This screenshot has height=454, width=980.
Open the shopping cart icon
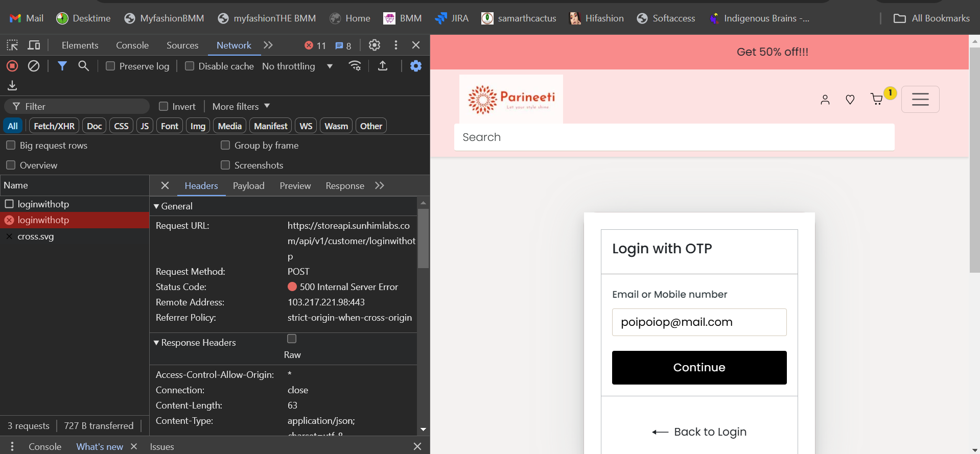click(877, 99)
